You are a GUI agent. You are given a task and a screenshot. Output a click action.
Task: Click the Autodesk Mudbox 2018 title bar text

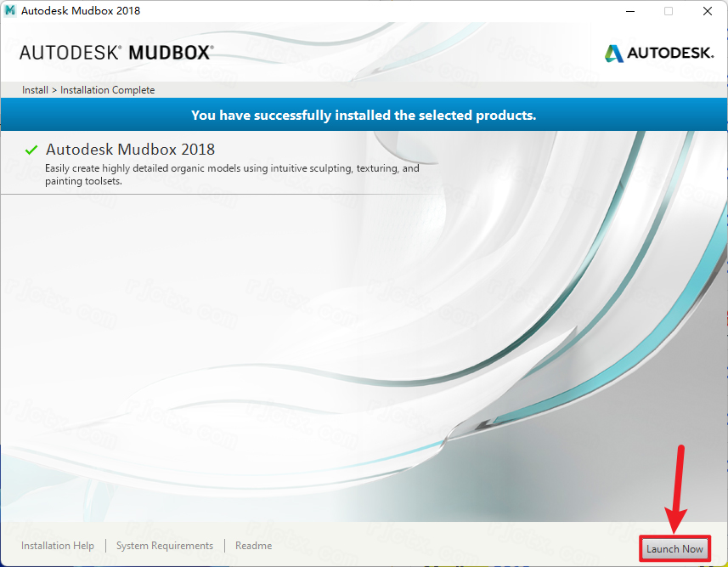tap(81, 11)
